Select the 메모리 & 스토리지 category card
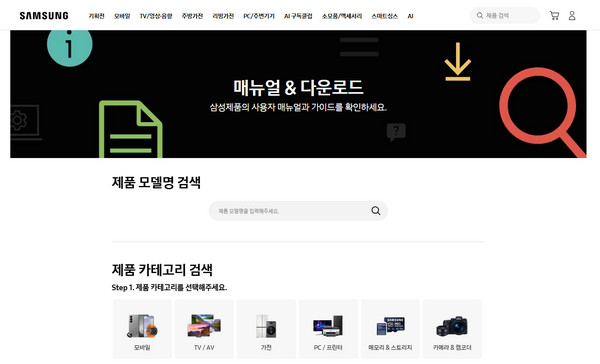Screen dimensions: 600x364 click(390, 329)
